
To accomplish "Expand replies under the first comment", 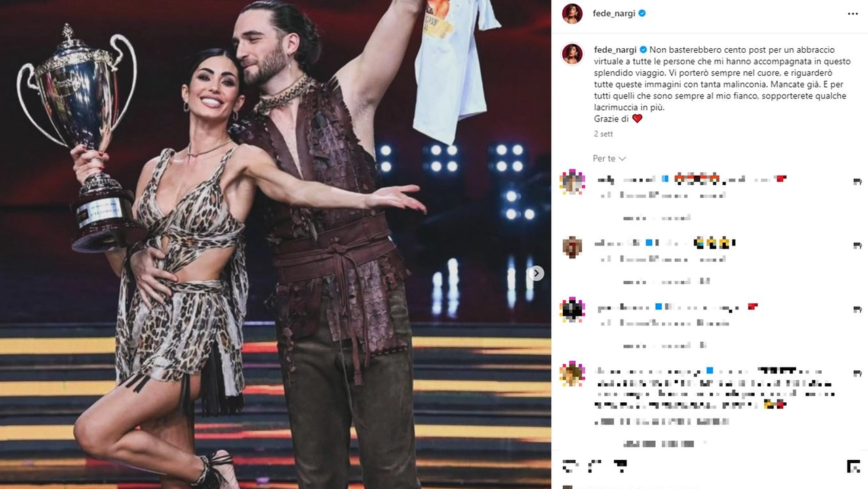I will tap(656, 218).
